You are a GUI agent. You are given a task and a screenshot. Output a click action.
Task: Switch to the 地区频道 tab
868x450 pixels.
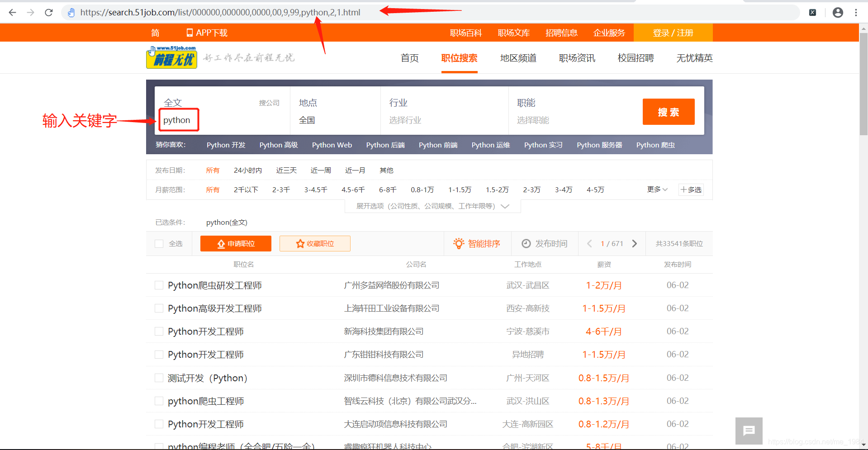click(518, 58)
